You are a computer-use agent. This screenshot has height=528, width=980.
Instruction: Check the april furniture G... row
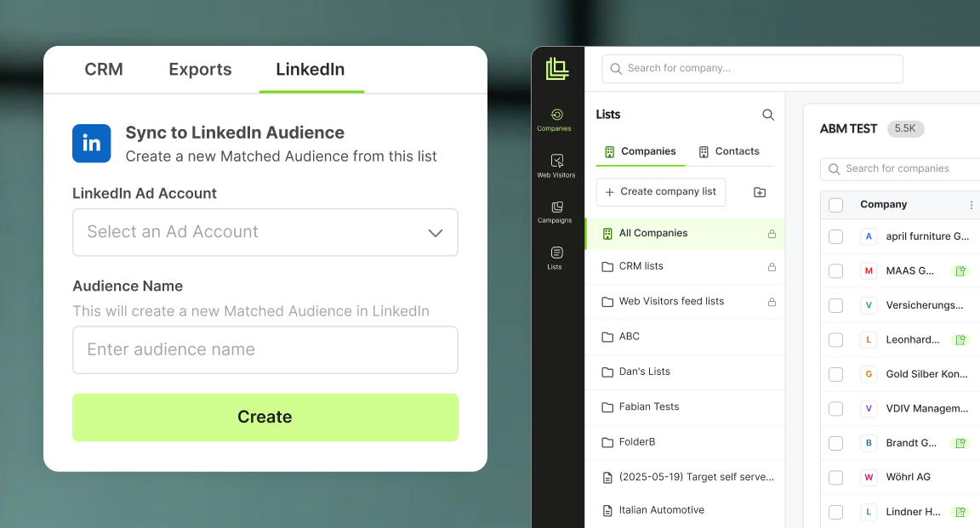pos(835,237)
